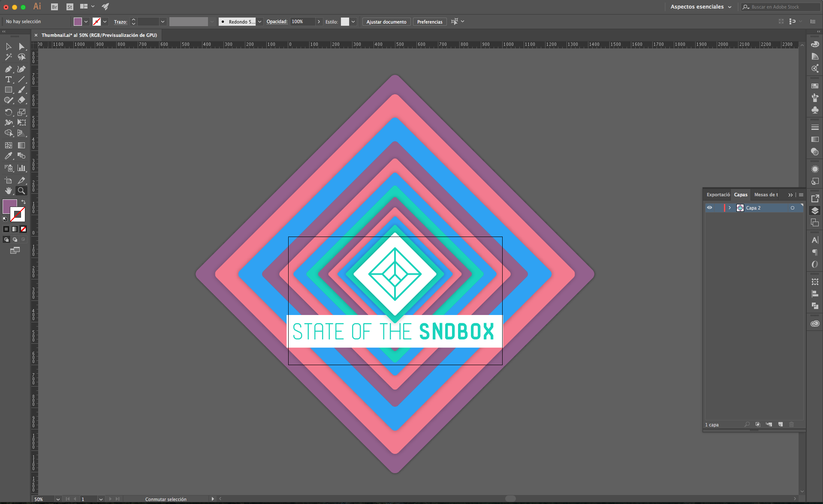The width and height of the screenshot is (823, 504).
Task: Enable Draw Behind mode
Action: click(x=15, y=240)
